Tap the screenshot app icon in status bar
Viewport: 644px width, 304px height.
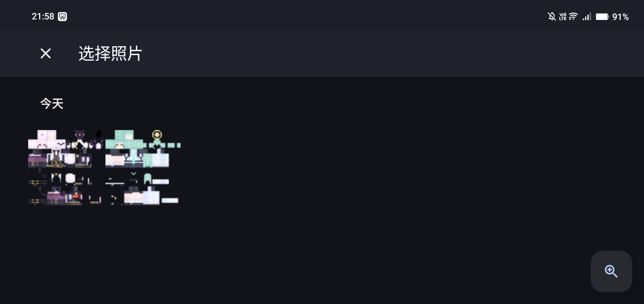tap(62, 17)
